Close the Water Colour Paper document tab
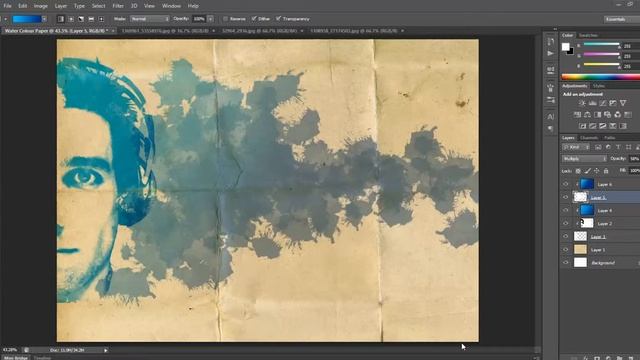Image resolution: width=640 pixels, height=360 pixels. pos(113,31)
